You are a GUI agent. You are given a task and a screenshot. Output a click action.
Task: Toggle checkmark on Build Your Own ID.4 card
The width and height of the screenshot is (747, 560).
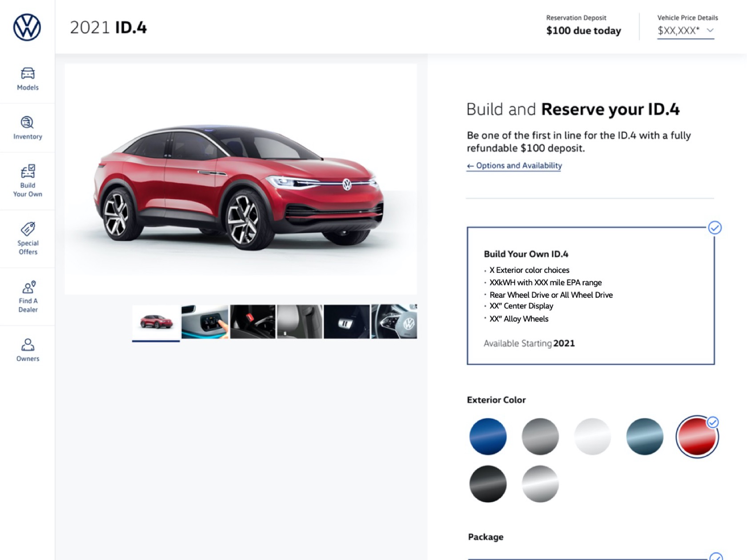[x=715, y=228]
